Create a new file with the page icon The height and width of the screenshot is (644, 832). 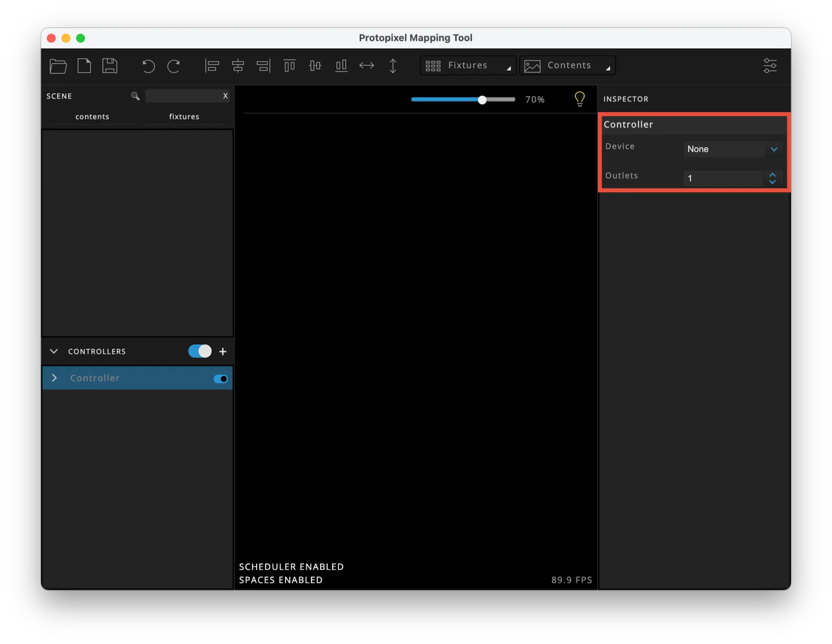pyautogui.click(x=84, y=66)
